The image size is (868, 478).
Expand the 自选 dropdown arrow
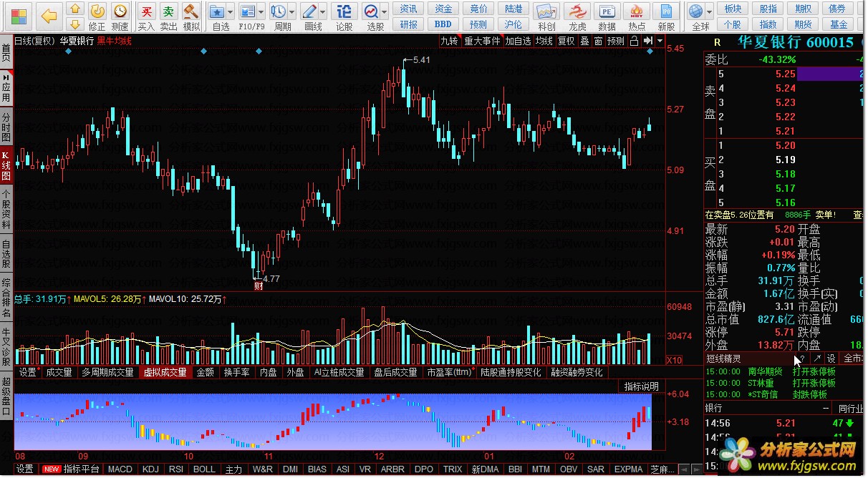click(x=231, y=12)
